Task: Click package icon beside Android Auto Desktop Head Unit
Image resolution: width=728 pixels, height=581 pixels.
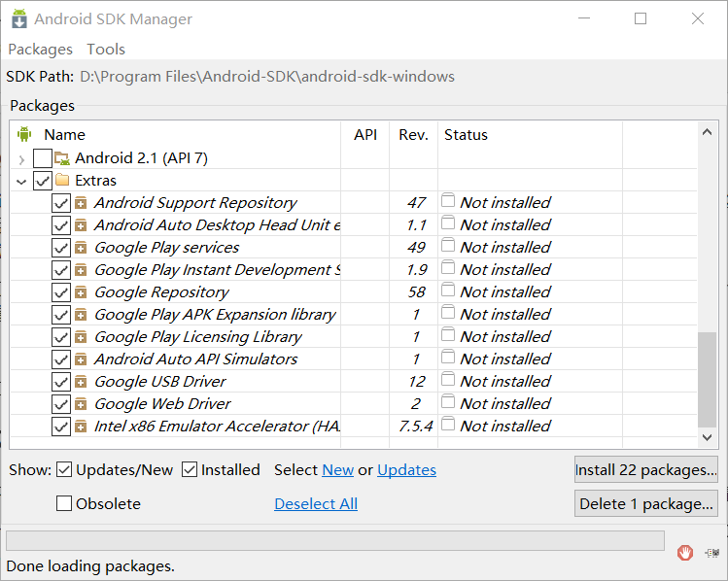Action: [x=81, y=225]
